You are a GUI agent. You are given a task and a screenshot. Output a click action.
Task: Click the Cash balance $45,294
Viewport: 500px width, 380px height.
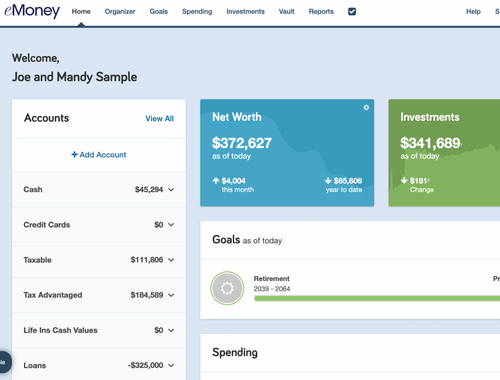(149, 190)
